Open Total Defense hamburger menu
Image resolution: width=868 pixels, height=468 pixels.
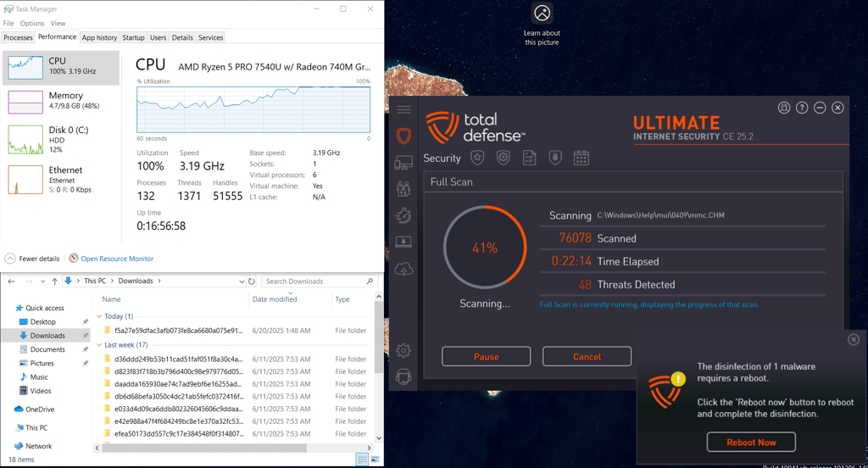[x=403, y=109]
